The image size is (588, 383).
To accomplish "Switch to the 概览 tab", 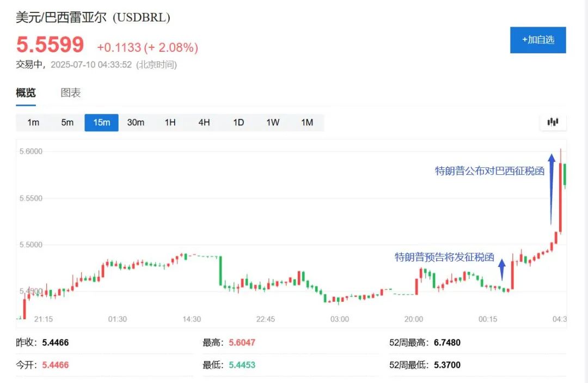I will click(x=26, y=92).
